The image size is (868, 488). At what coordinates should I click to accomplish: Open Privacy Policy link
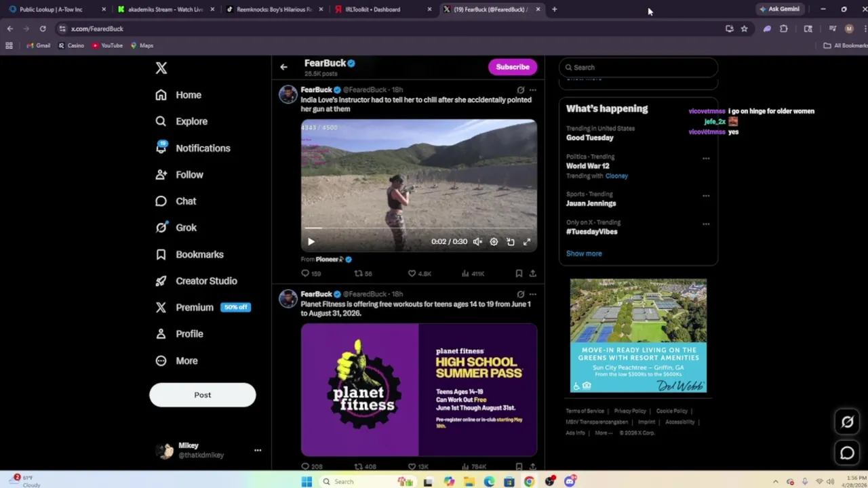click(630, 411)
